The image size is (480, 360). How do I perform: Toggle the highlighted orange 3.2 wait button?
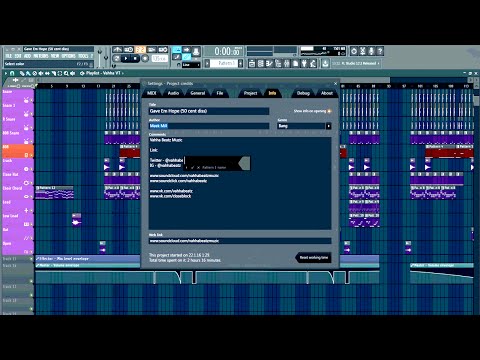tap(140, 50)
